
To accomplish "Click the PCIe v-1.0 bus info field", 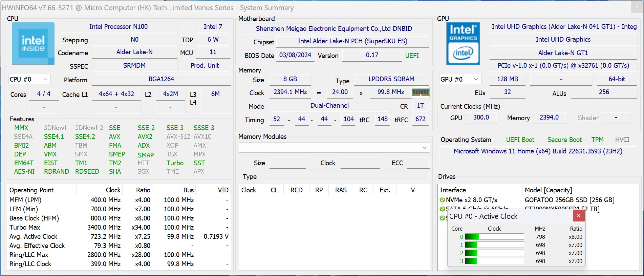I will (563, 66).
